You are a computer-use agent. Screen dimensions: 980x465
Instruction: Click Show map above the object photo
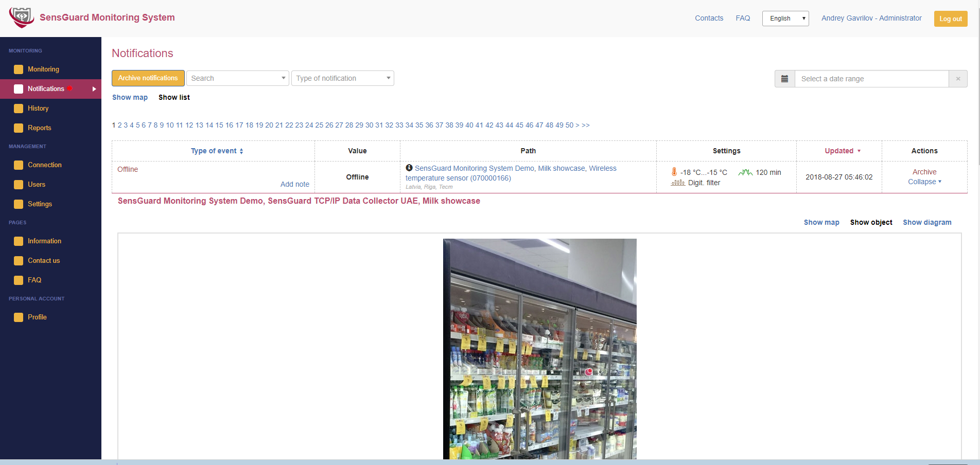click(821, 222)
